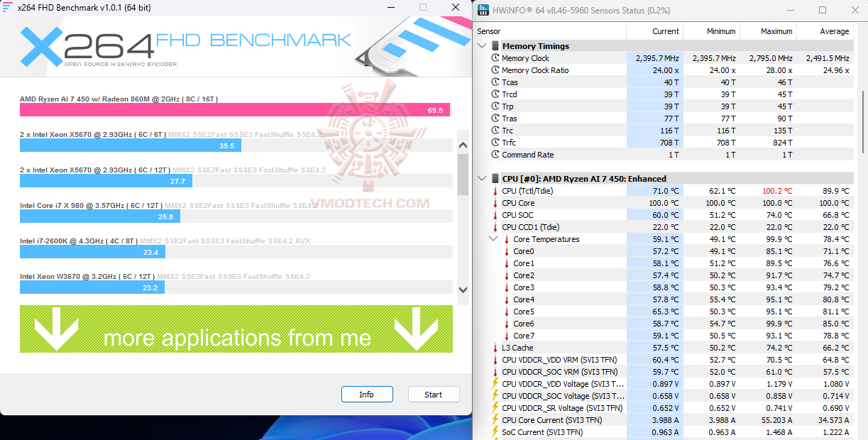868x440 pixels.
Task: Click the clock icon beside Trfc
Action: (495, 143)
